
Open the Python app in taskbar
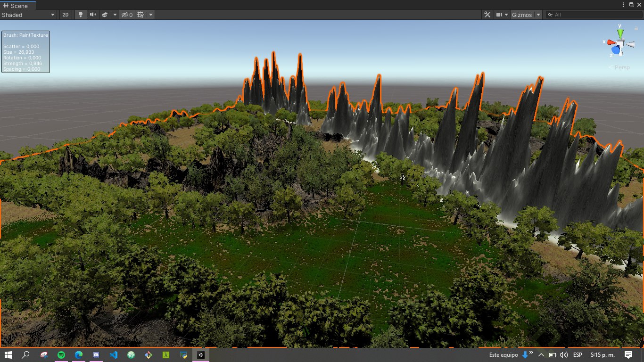pyautogui.click(x=183, y=355)
